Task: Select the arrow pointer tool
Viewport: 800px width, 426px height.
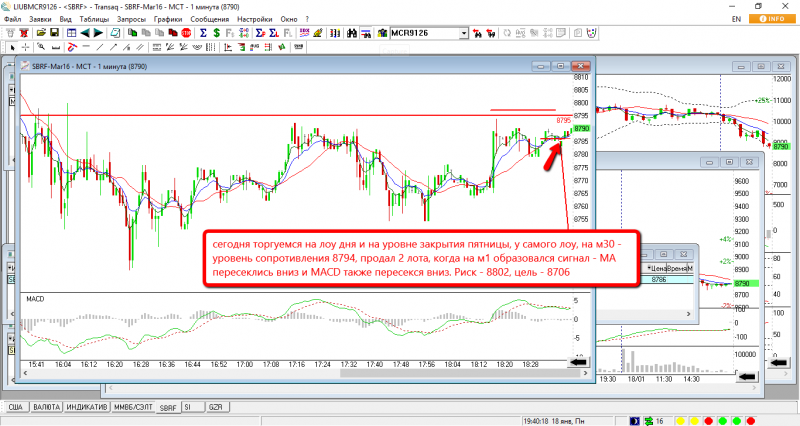Action: coord(12,47)
